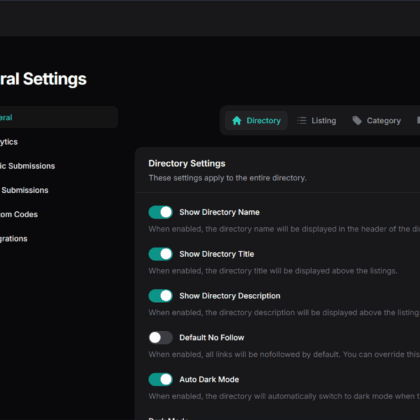Click the Default No Follow label
420x420 pixels.
click(x=212, y=337)
